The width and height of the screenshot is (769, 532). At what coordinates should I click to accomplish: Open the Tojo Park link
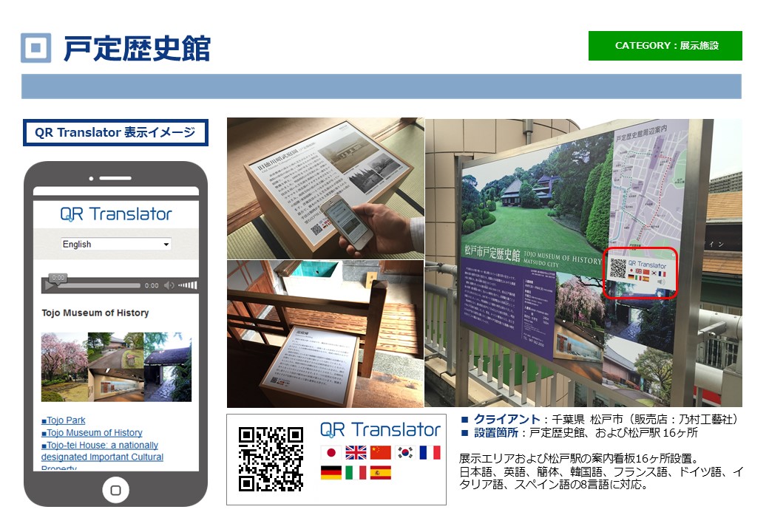click(64, 420)
